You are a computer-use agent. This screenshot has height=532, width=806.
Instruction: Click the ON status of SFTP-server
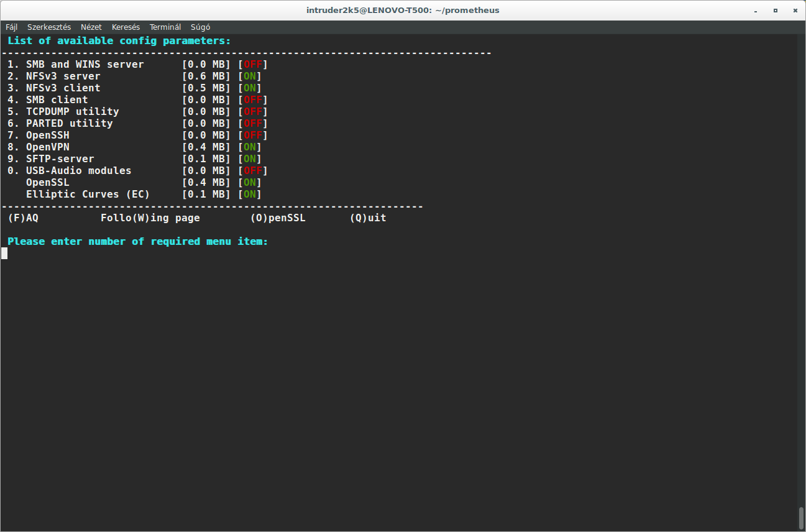pyautogui.click(x=250, y=159)
